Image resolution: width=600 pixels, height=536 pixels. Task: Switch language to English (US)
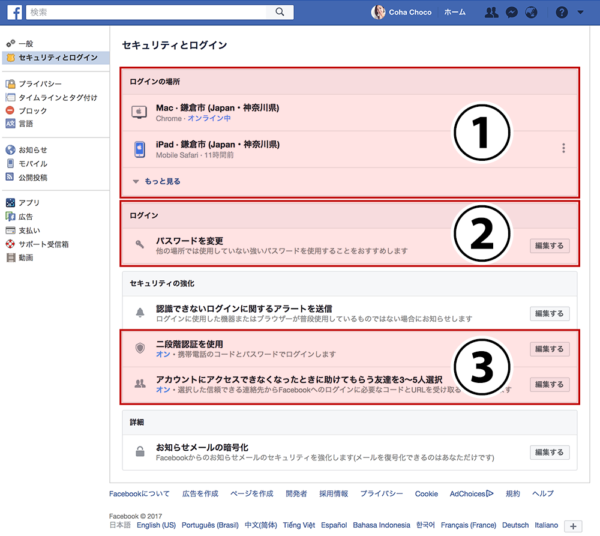click(156, 525)
